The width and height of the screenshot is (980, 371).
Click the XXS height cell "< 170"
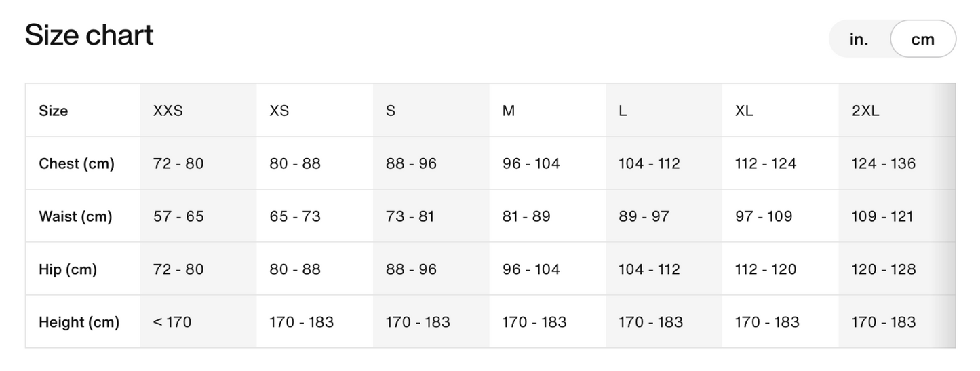[x=172, y=322]
